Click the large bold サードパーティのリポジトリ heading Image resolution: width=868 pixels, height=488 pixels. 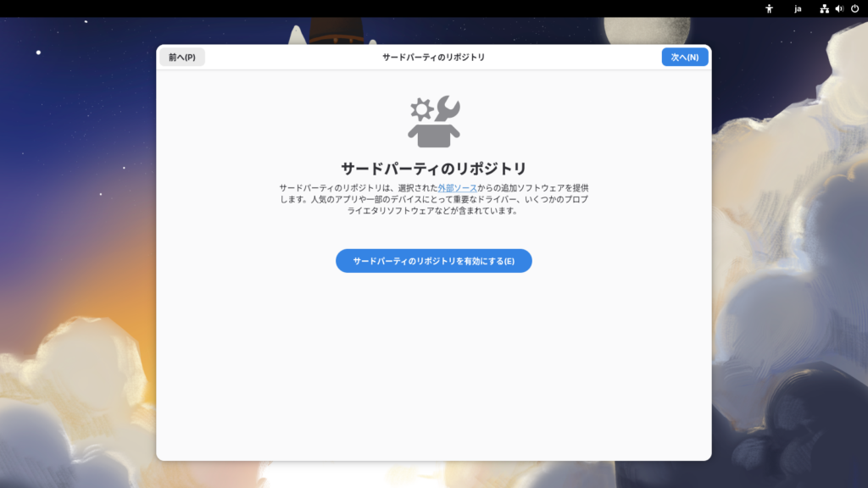[434, 167]
